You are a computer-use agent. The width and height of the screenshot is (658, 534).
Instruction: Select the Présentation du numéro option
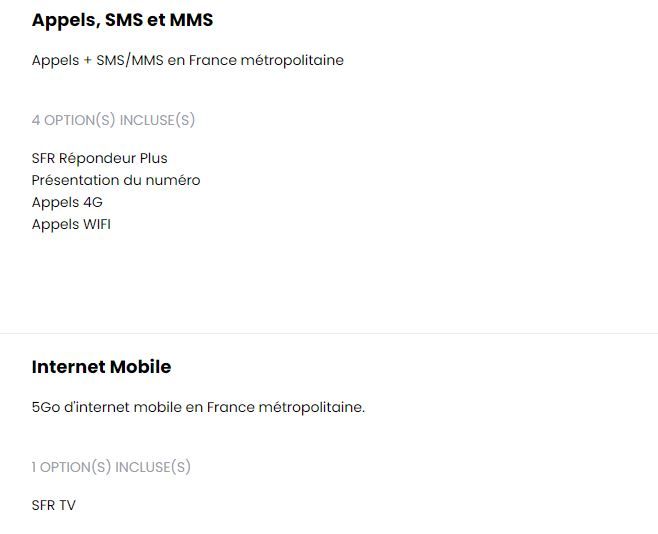(115, 180)
